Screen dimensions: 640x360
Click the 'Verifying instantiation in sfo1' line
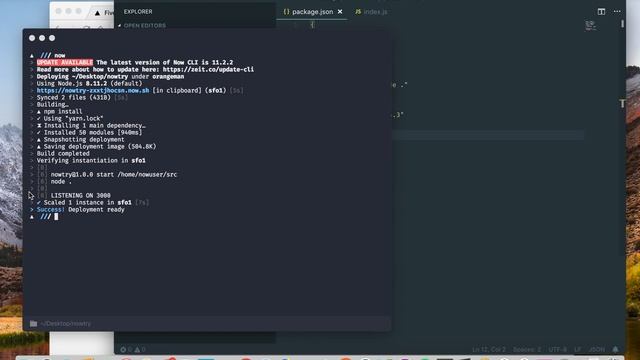point(91,160)
